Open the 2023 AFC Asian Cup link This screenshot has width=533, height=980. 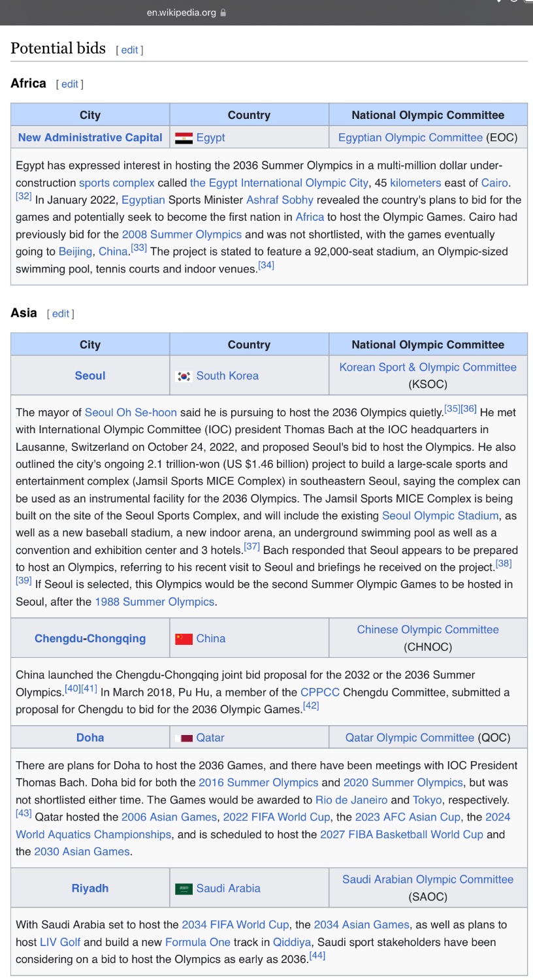tap(408, 817)
